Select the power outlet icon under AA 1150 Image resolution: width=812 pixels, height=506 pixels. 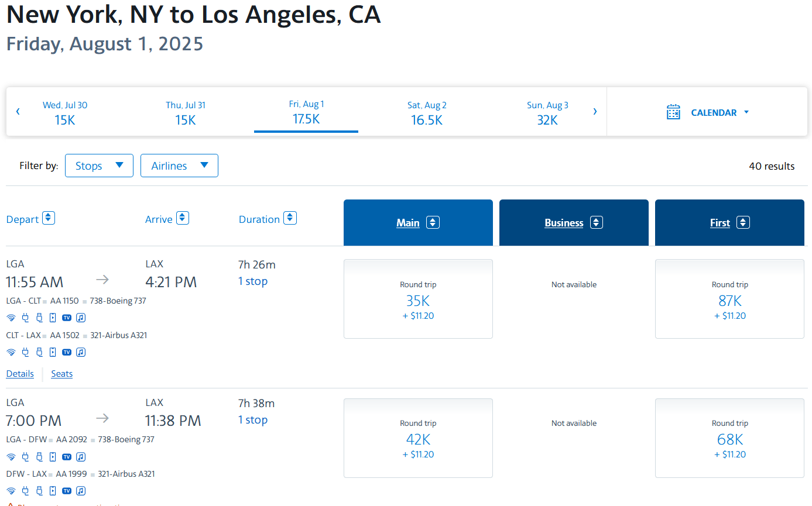click(25, 317)
